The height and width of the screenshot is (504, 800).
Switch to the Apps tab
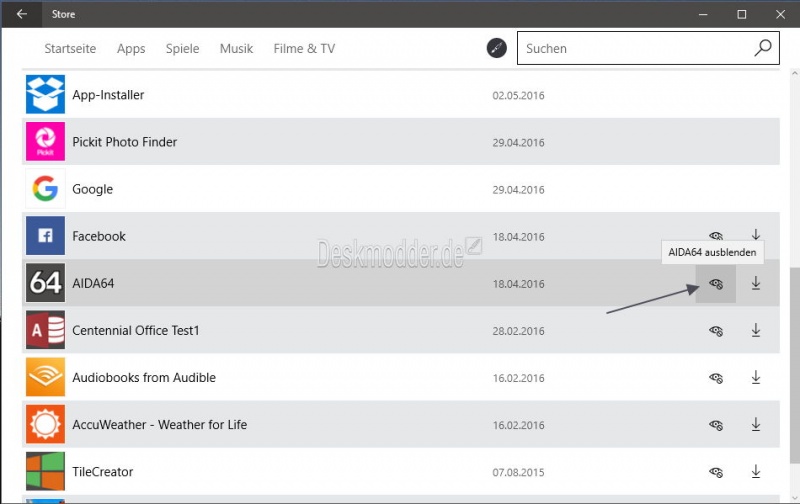click(x=131, y=48)
